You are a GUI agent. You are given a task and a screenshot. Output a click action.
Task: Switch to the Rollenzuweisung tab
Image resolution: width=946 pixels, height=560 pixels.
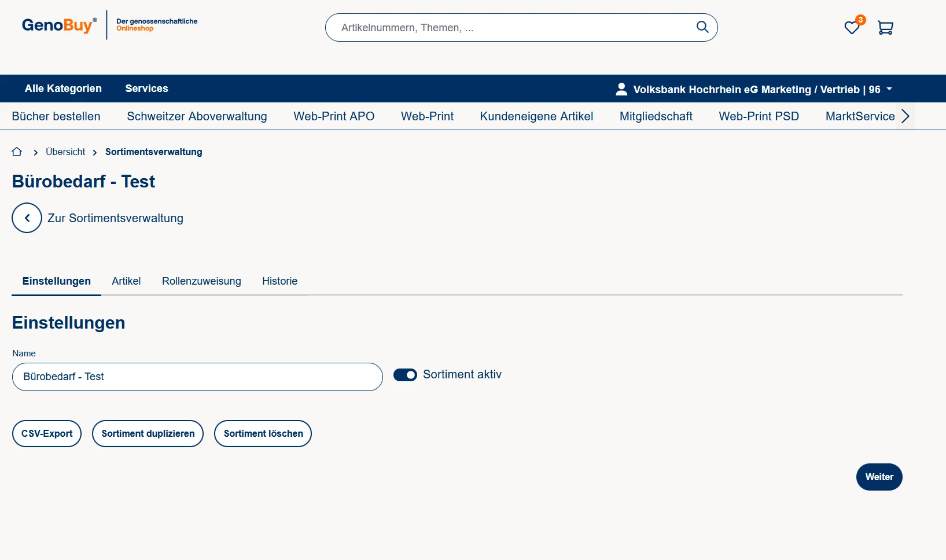click(201, 281)
